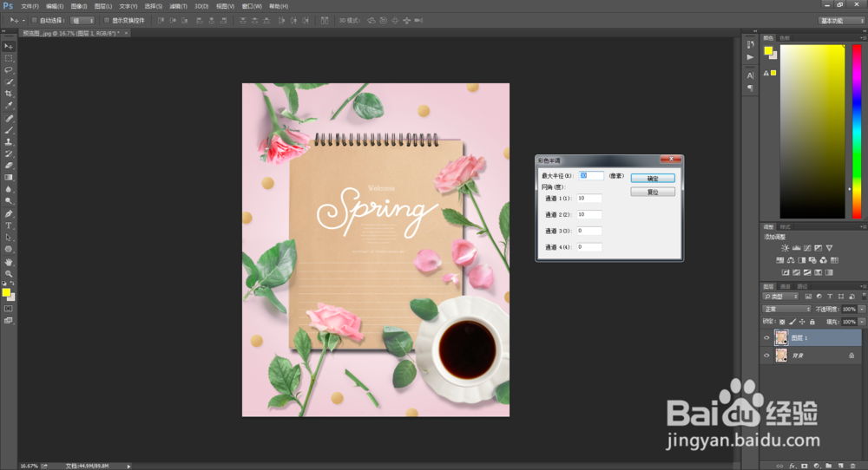Image resolution: width=868 pixels, height=470 pixels.
Task: Open fill 填充 slider arrow
Action: [862, 322]
